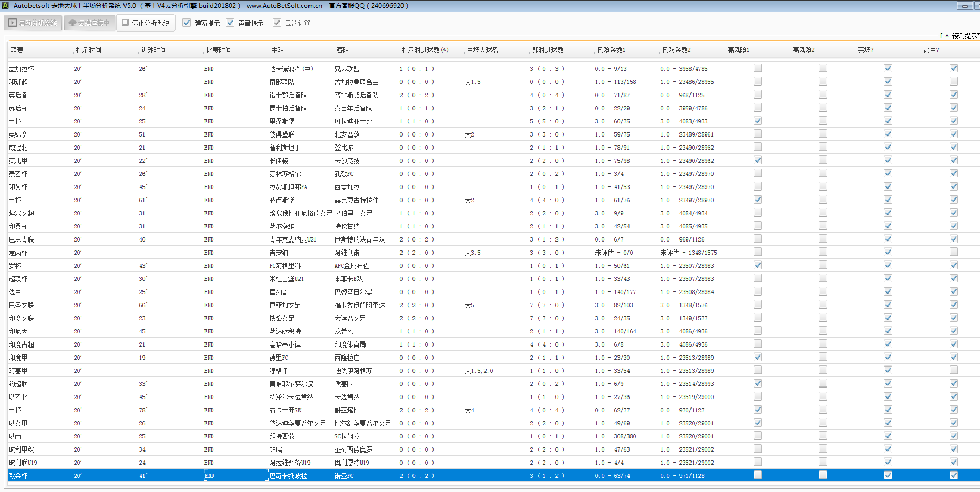The width and height of the screenshot is (980, 492).
Task: Click the 提示时进球数 column header
Action: [425, 50]
